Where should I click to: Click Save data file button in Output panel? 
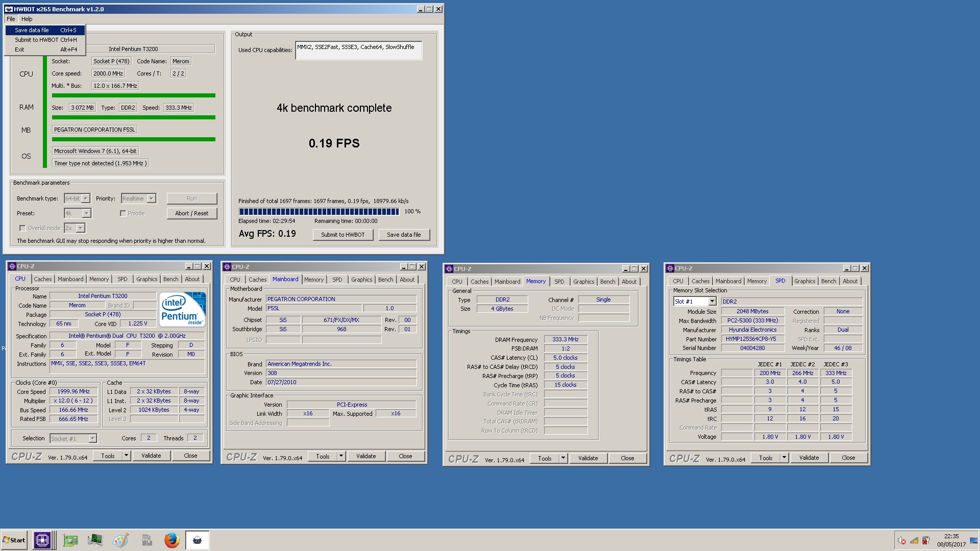coord(404,235)
